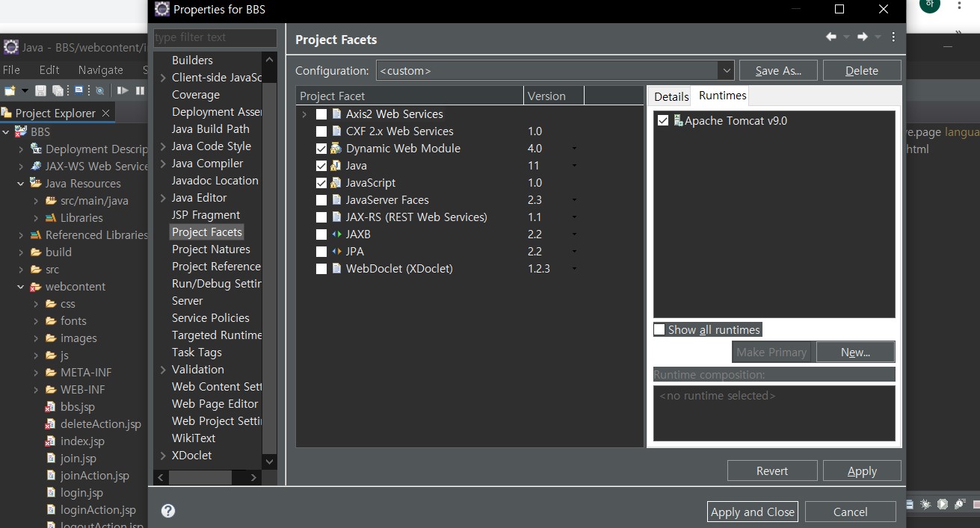Open the Configuration <custom> dropdown

(726, 70)
